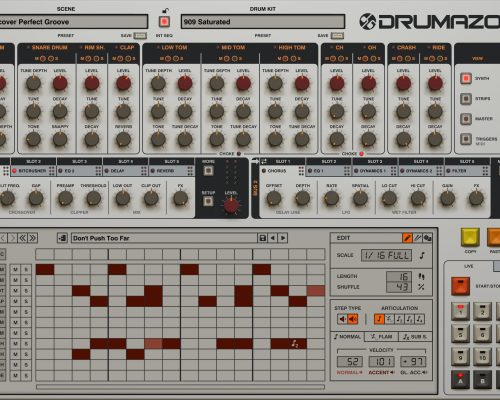The width and height of the screenshot is (500, 400).
Task: Click the Chorus DEPTH knob
Action: [x=303, y=198]
